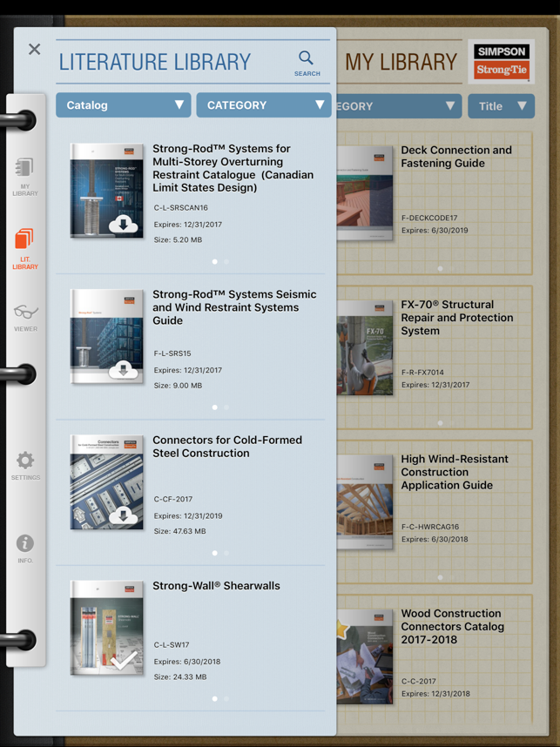Screen dimensions: 560x747
Task: Select code C-L-SW17
Action: [172, 645]
